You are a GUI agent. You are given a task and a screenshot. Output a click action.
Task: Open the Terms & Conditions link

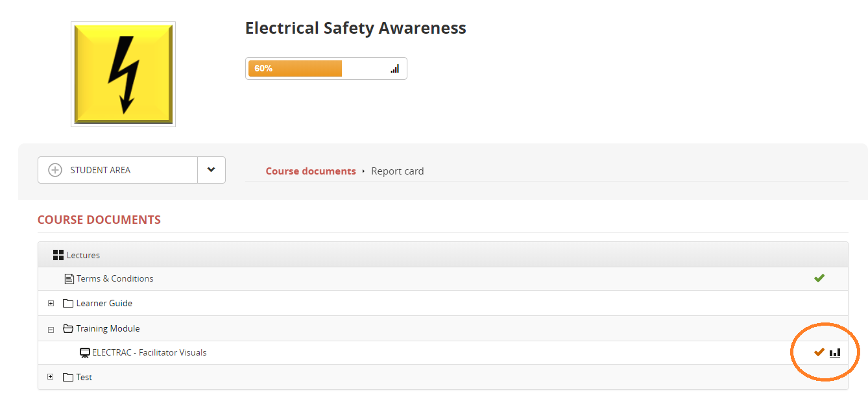point(115,279)
